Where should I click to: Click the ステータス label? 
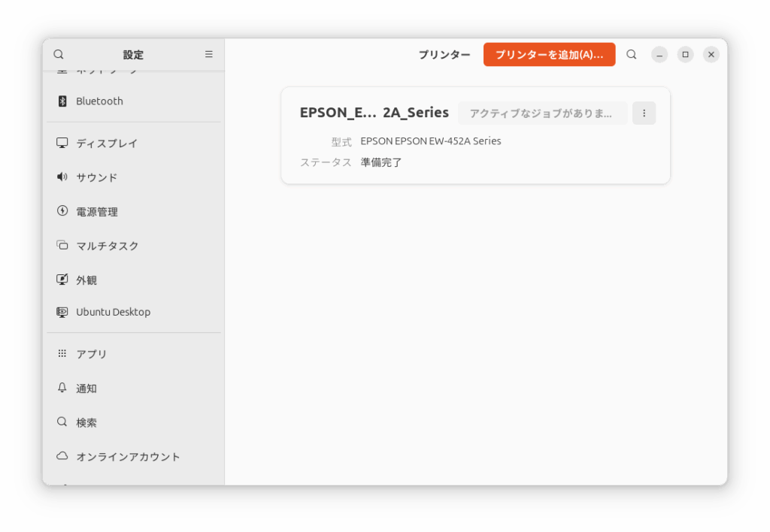(x=326, y=162)
